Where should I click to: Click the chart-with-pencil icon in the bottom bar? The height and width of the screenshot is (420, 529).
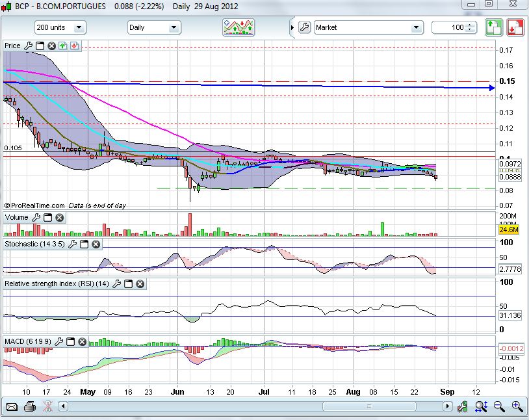(462, 406)
